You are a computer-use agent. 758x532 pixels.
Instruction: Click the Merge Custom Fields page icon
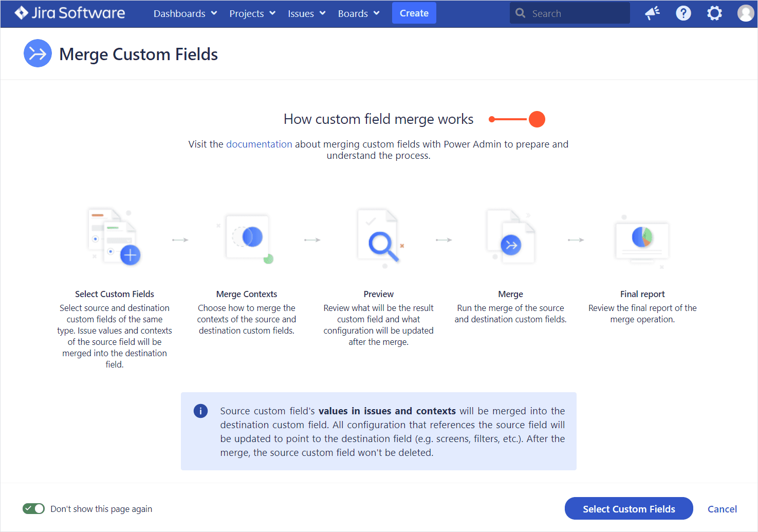click(38, 53)
